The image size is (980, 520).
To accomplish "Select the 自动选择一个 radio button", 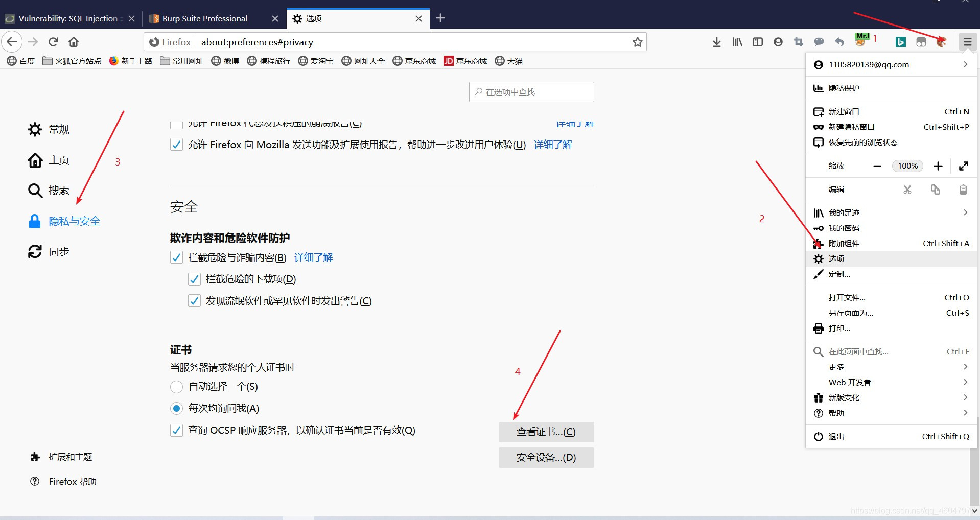I will (176, 387).
